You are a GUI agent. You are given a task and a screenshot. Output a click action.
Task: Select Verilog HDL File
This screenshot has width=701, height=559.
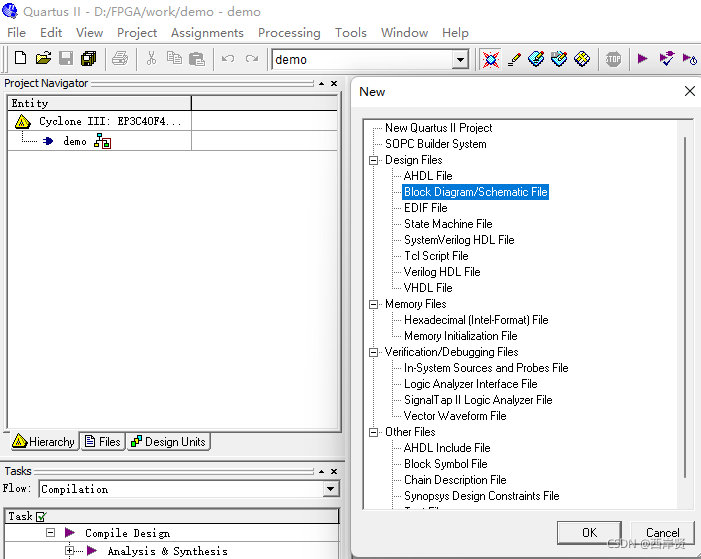(442, 272)
